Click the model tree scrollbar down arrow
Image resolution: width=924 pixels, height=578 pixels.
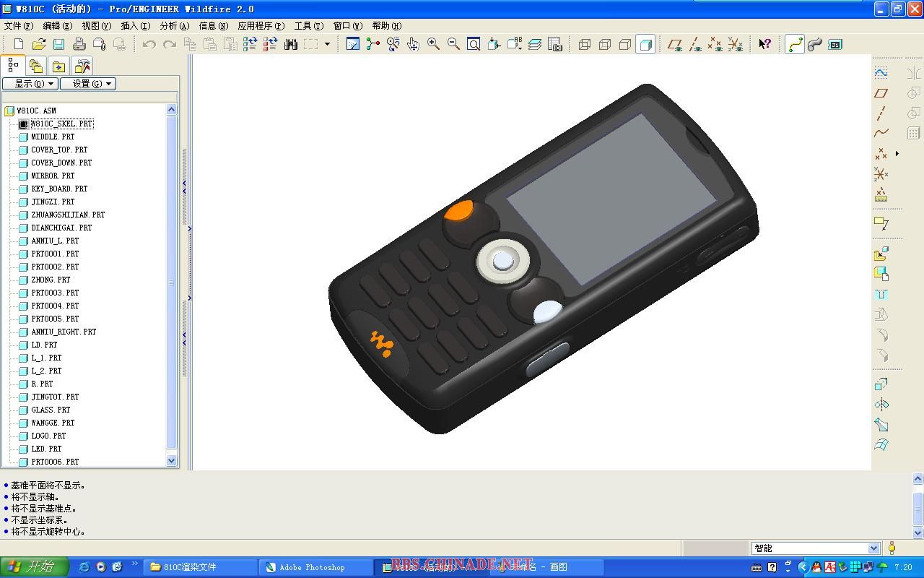click(x=172, y=460)
